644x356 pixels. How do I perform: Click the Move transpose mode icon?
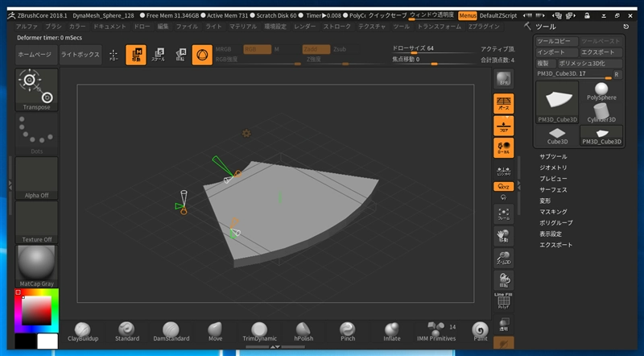click(136, 55)
